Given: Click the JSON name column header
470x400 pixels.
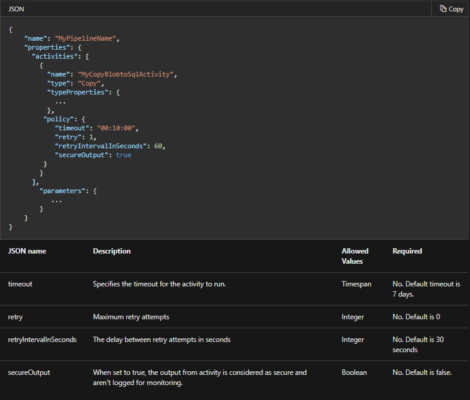Looking at the screenshot, I should pyautogui.click(x=27, y=251).
